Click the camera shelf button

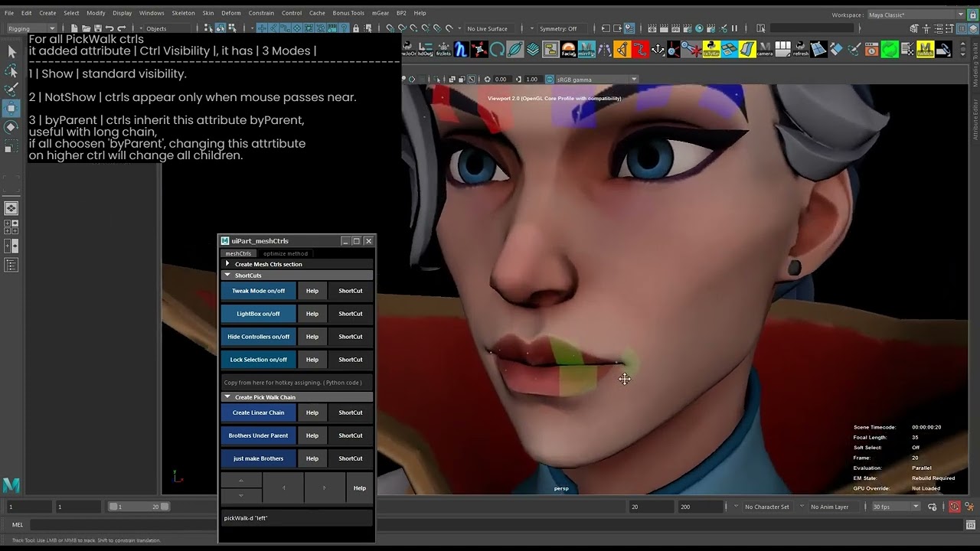765,50
